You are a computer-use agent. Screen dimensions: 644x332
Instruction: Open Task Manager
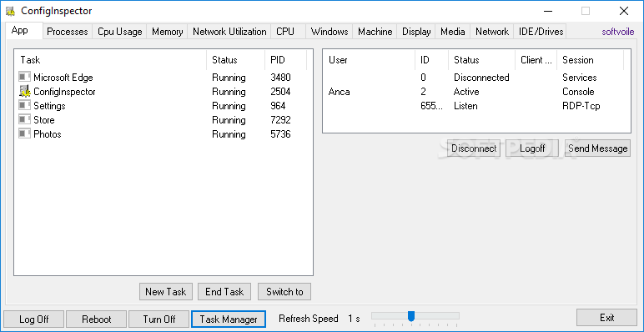pos(229,319)
